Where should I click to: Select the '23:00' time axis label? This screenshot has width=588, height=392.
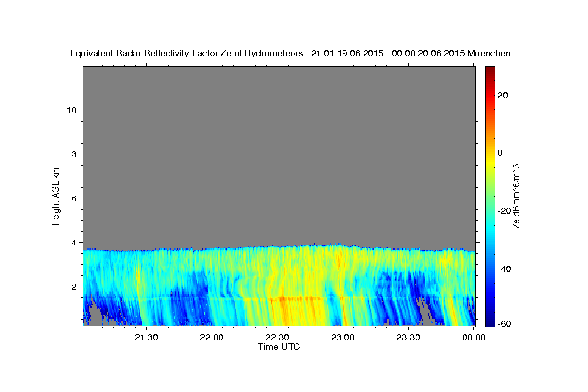[343, 338]
